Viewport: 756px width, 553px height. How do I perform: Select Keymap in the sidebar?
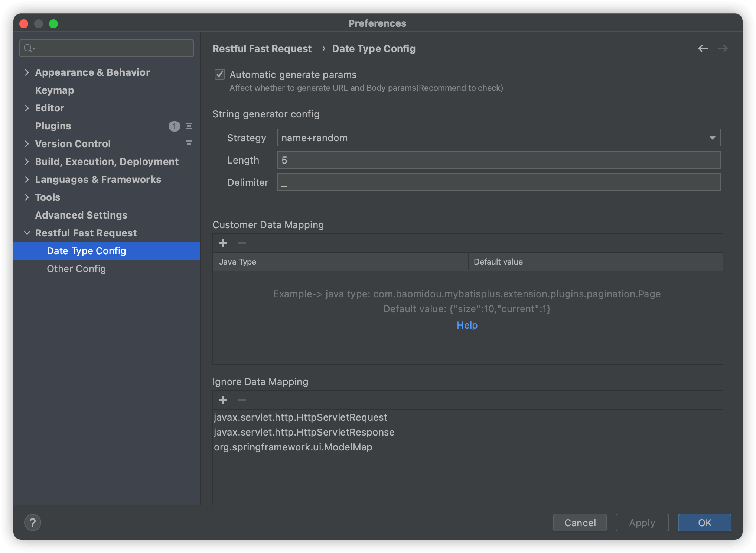coord(55,90)
